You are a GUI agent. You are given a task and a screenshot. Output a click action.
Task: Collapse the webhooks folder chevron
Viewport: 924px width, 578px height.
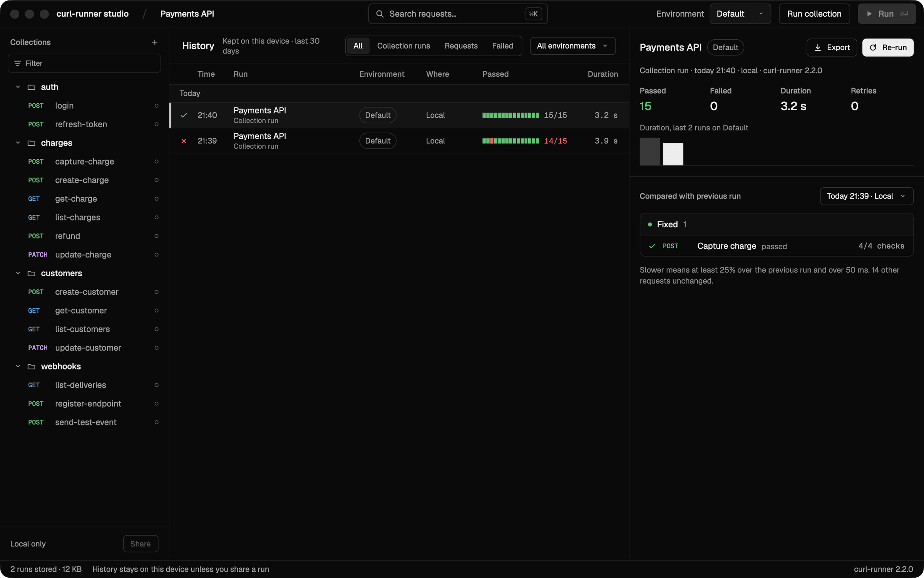tap(18, 366)
